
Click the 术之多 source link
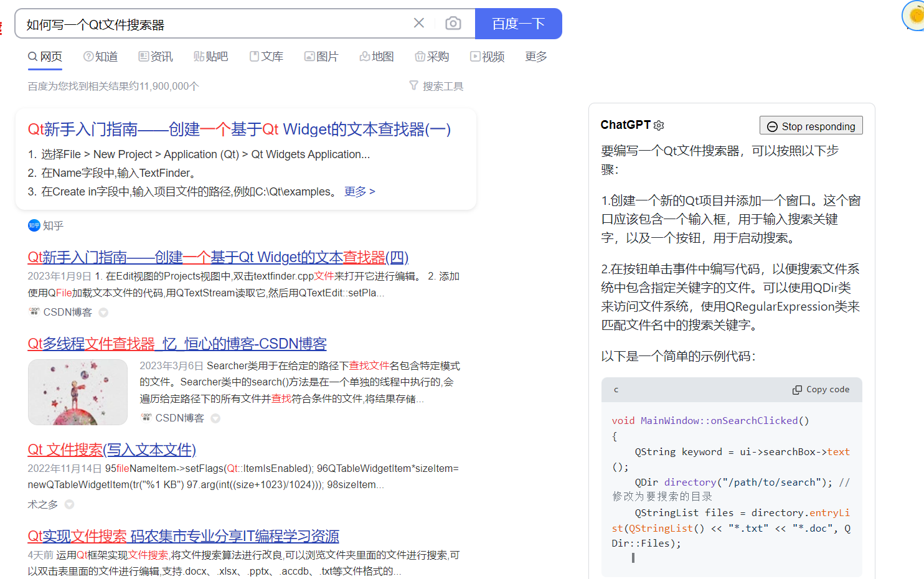pos(43,504)
